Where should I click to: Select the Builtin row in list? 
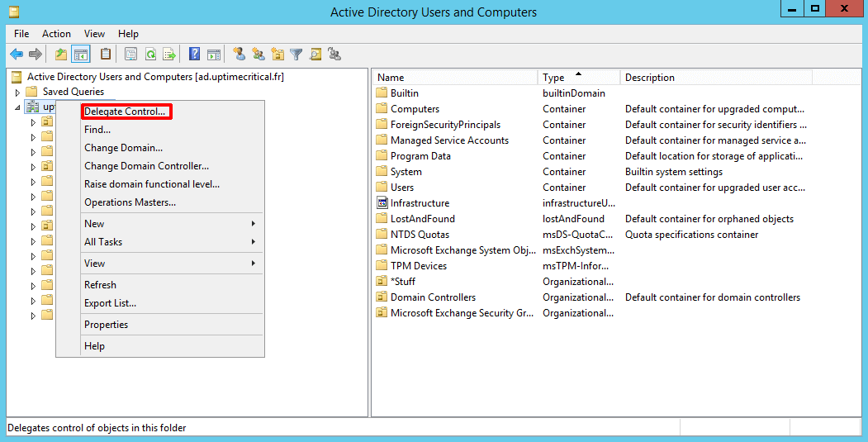click(592, 93)
